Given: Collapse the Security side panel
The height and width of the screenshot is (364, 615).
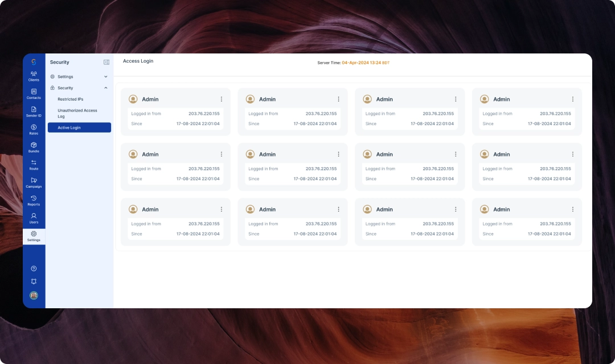Looking at the screenshot, I should coord(106,62).
